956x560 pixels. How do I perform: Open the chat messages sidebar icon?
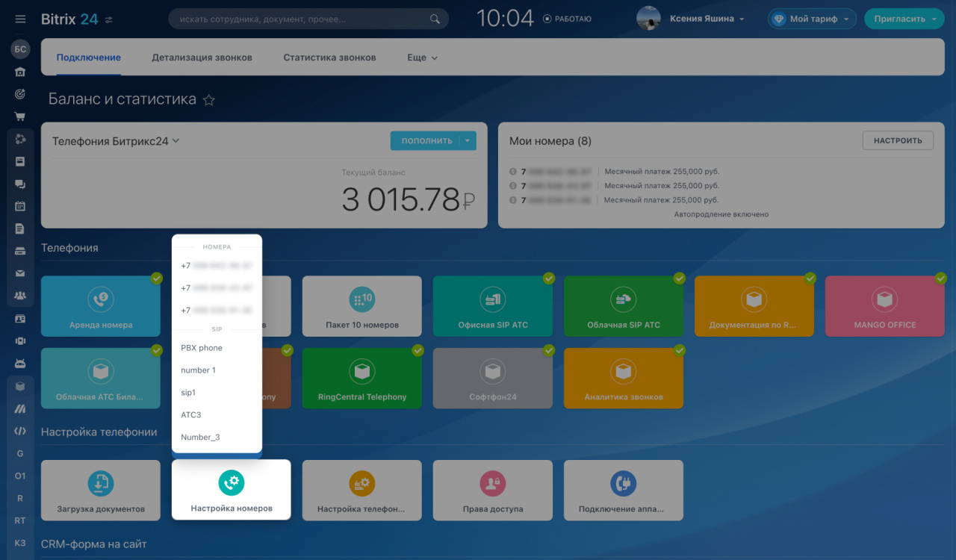coord(20,184)
